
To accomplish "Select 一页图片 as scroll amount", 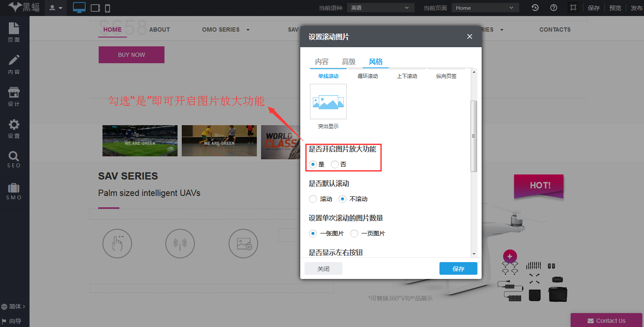I will click(354, 233).
